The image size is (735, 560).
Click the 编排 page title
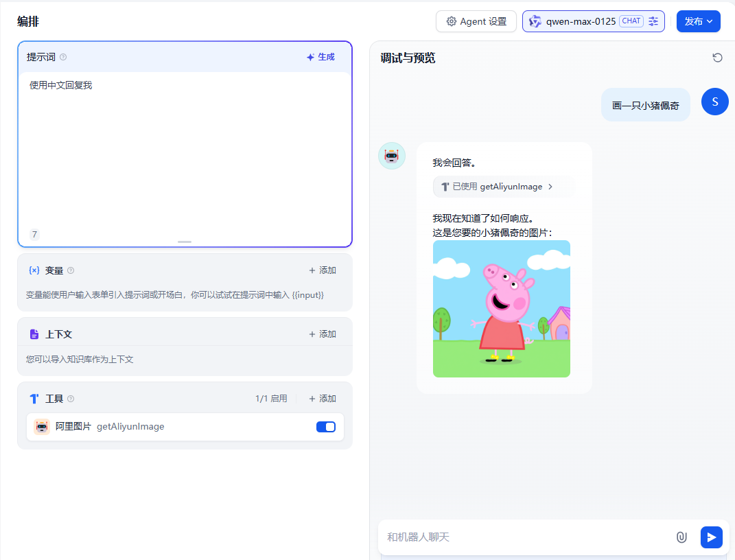(28, 21)
